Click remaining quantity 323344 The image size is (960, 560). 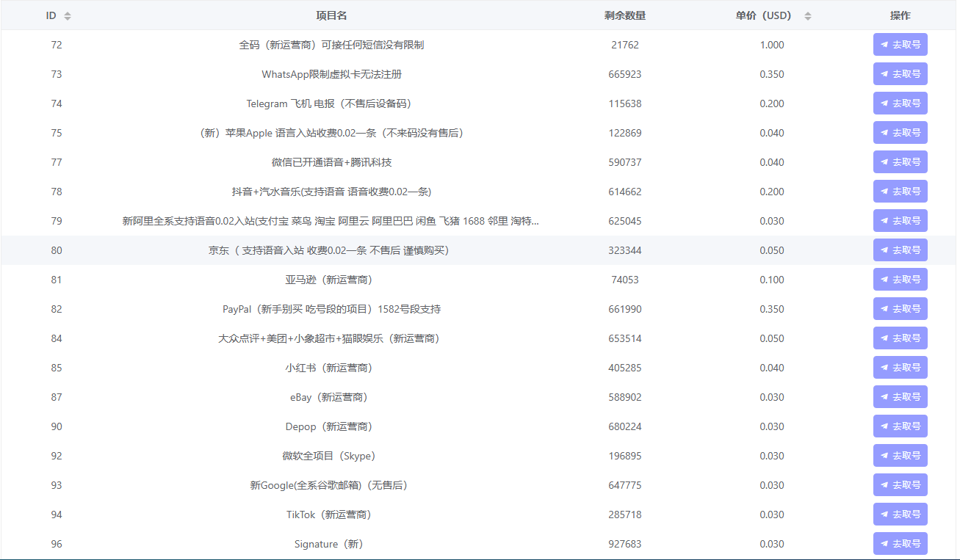click(625, 250)
